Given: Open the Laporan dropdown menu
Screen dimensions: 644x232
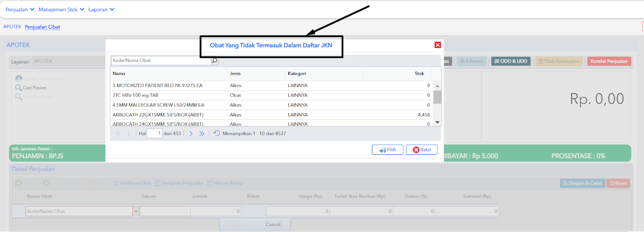Looking at the screenshot, I should point(101,9).
